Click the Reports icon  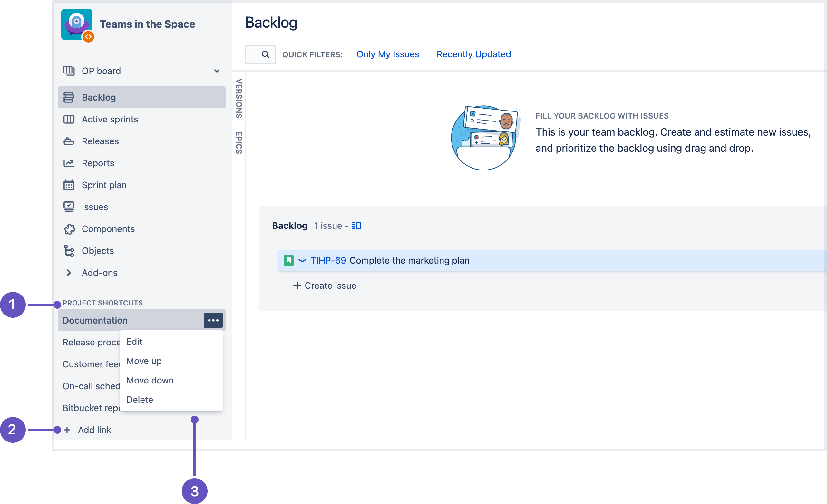(x=69, y=162)
